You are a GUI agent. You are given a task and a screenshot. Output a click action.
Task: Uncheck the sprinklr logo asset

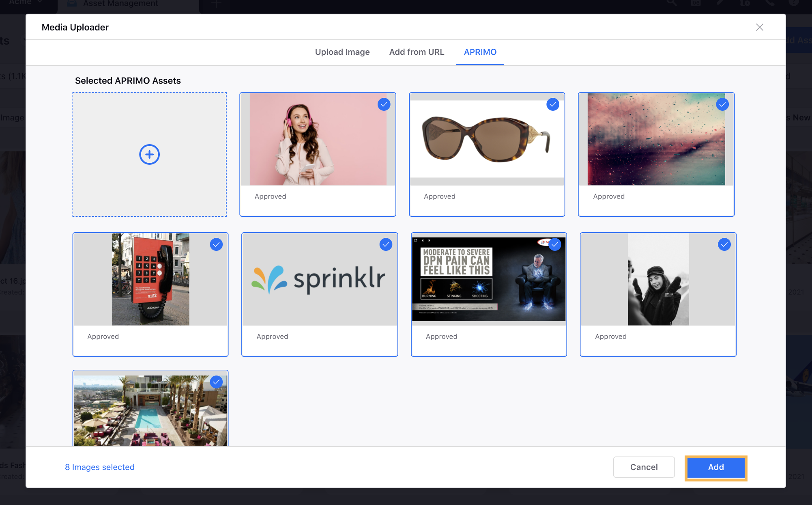(x=386, y=244)
